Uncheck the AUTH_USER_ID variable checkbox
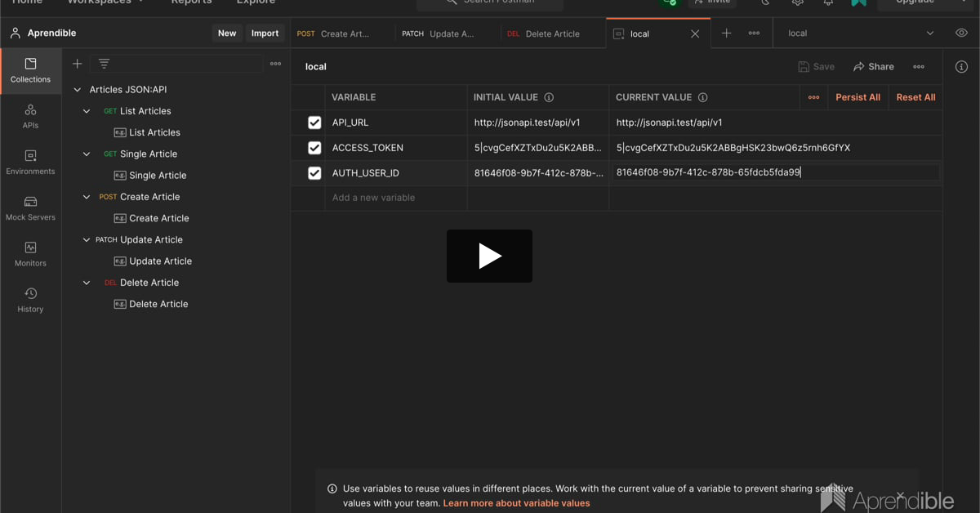Viewport: 980px width, 513px height. (314, 173)
